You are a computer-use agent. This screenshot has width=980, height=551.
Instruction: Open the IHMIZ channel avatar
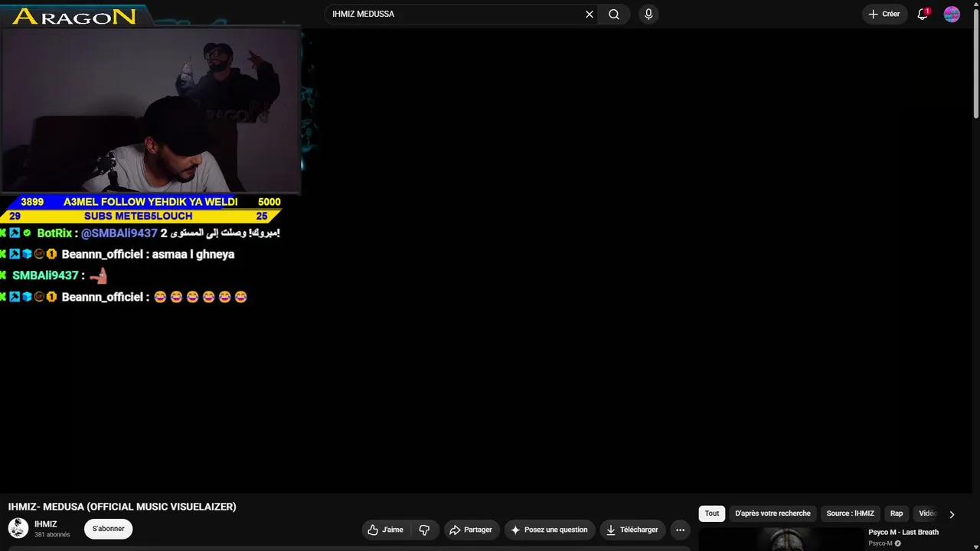pos(18,528)
